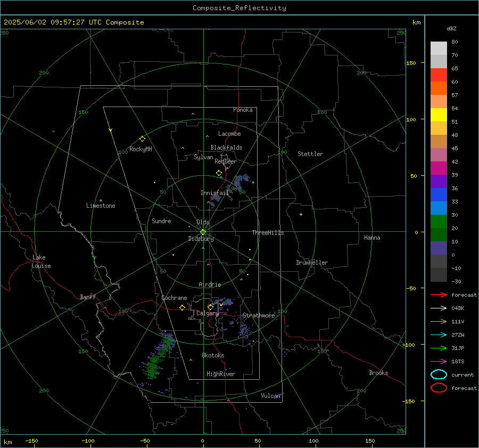This screenshot has width=479, height=448.
Task: Click the magenta 18TS arrow legend icon
Action: pyautogui.click(x=439, y=362)
